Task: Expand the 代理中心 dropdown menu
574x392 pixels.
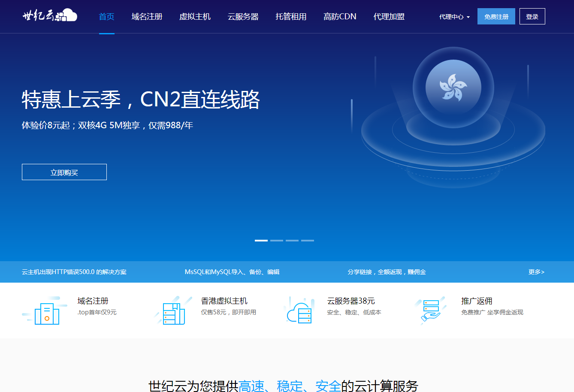Action: point(454,17)
